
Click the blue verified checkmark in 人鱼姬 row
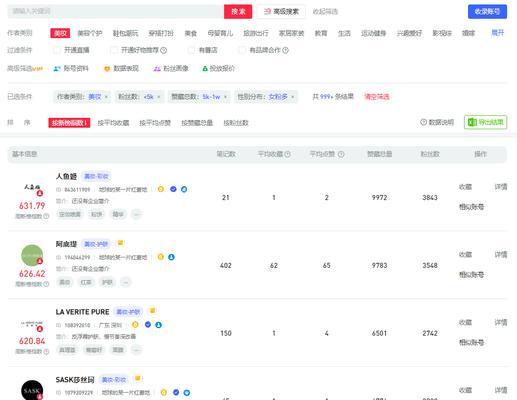173,189
